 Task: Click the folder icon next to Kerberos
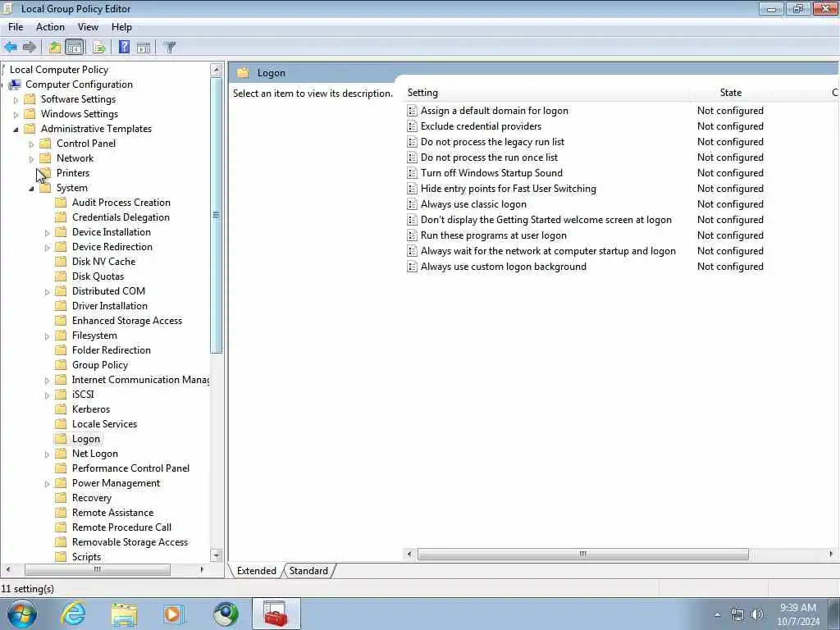click(61, 409)
